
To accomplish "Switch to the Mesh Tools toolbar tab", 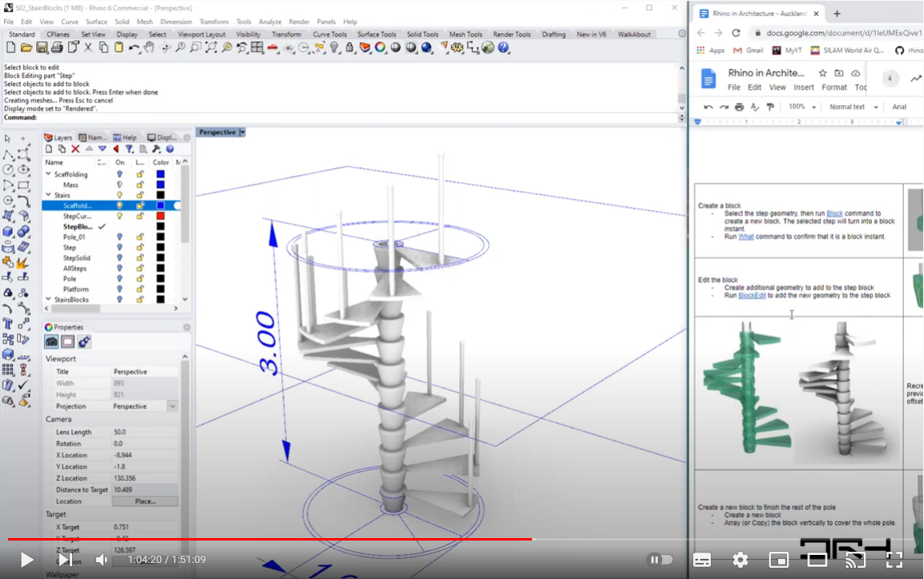I will click(465, 34).
